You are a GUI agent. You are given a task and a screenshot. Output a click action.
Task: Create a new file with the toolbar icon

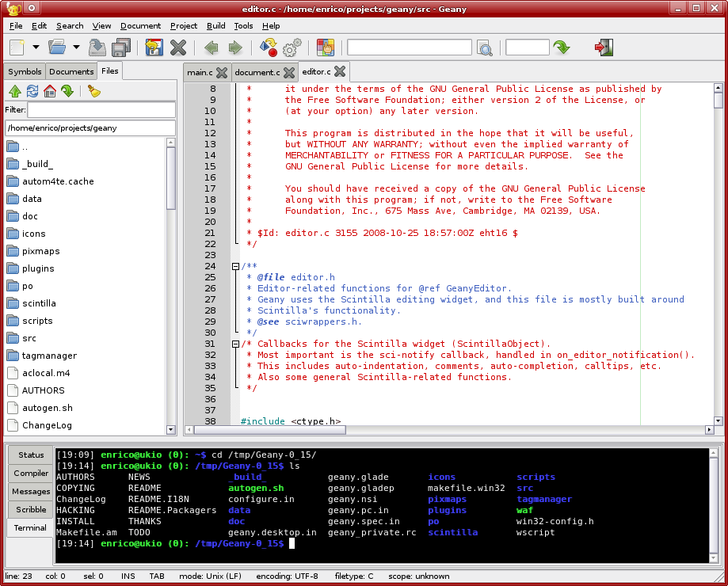(x=17, y=48)
